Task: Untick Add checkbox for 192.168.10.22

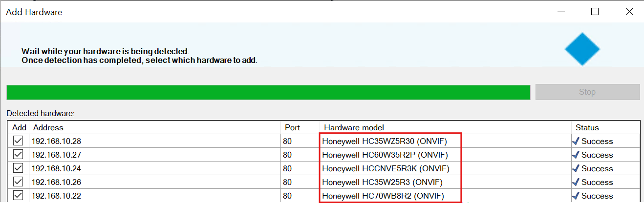Action: tap(18, 196)
